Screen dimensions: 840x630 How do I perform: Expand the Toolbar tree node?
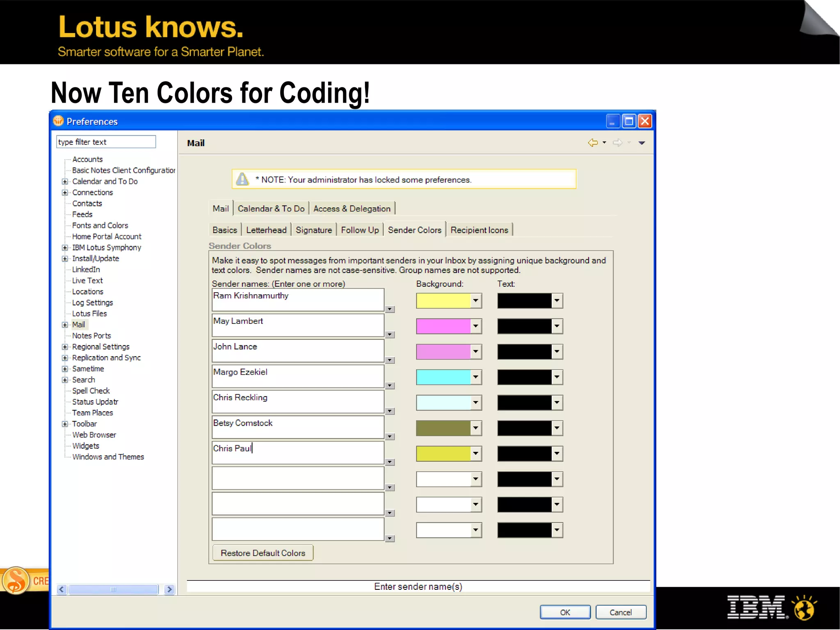click(65, 424)
